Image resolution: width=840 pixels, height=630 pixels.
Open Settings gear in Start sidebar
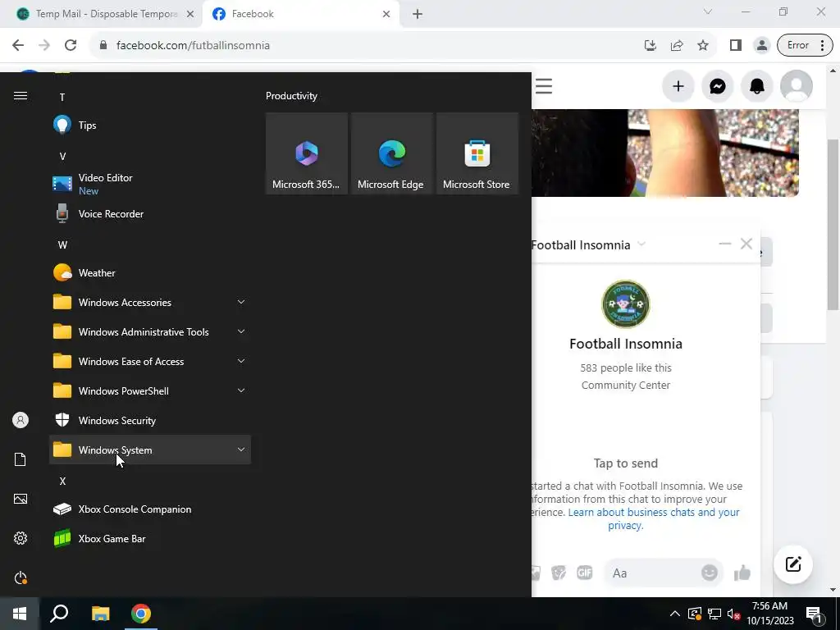tap(21, 538)
